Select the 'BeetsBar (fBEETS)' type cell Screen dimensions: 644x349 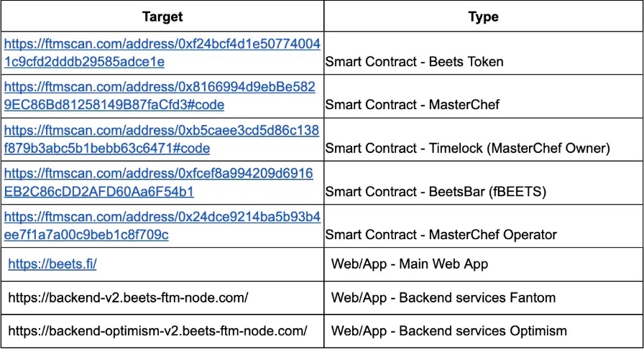(x=484, y=182)
